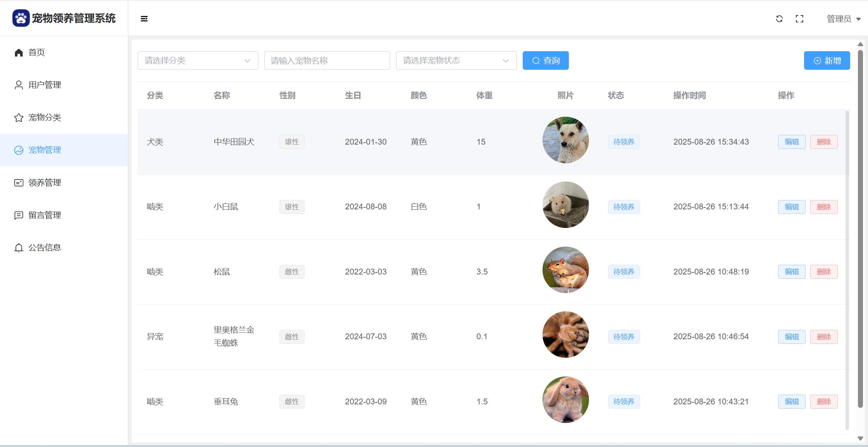
Task: Select 宠物管理 in the sidebar
Action: (45, 150)
